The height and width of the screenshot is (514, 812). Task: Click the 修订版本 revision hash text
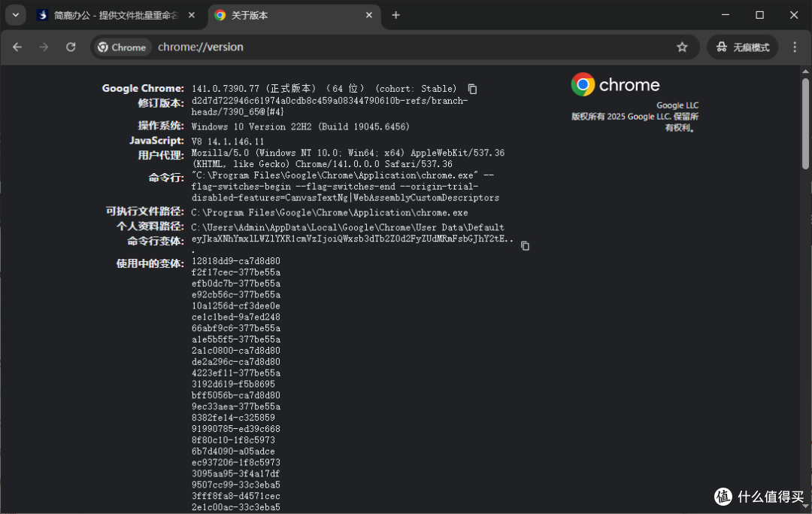click(x=329, y=106)
